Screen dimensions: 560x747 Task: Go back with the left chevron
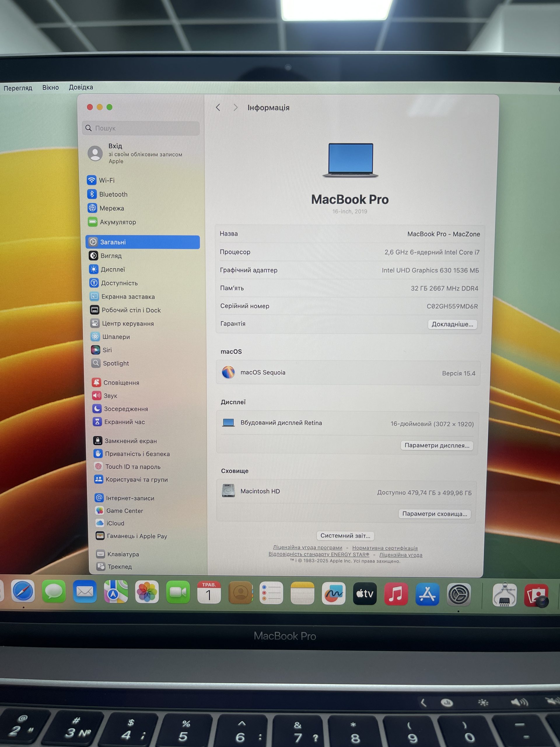[x=218, y=107]
